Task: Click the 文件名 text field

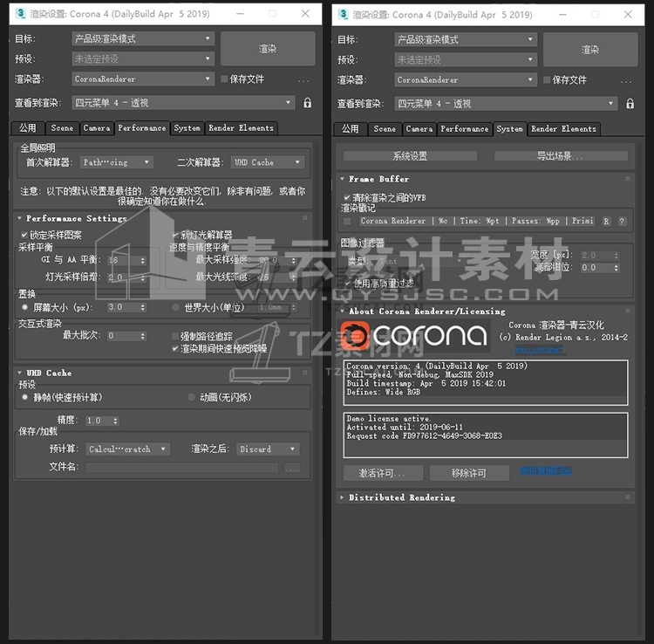Action: [182, 468]
